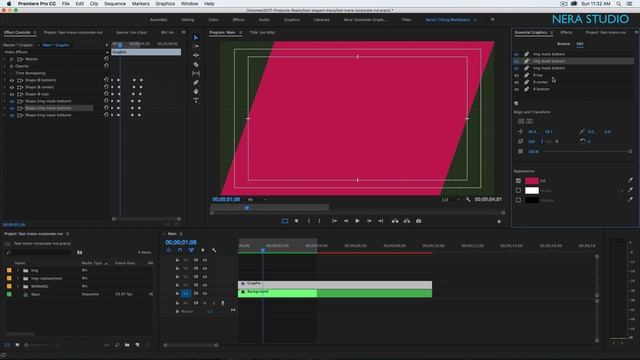Switch the Project panel to List View
Viewport: 640px width, 360px height.
[7, 345]
